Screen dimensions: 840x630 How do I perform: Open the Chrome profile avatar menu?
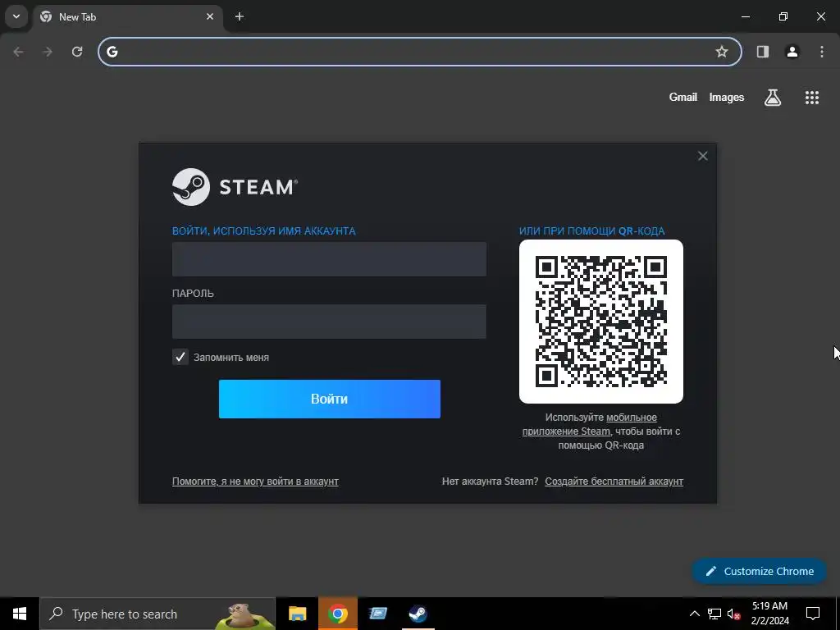pyautogui.click(x=792, y=52)
